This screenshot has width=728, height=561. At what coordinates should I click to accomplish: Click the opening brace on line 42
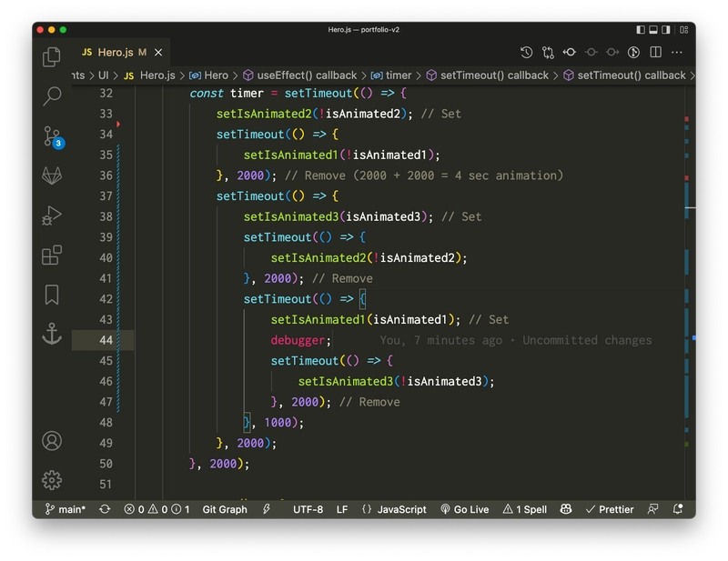click(x=362, y=299)
